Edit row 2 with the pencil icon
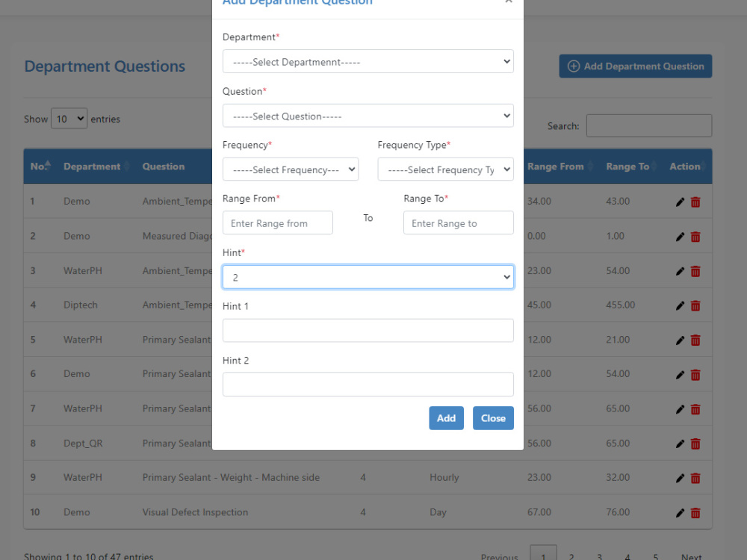The width and height of the screenshot is (747, 560). click(680, 237)
